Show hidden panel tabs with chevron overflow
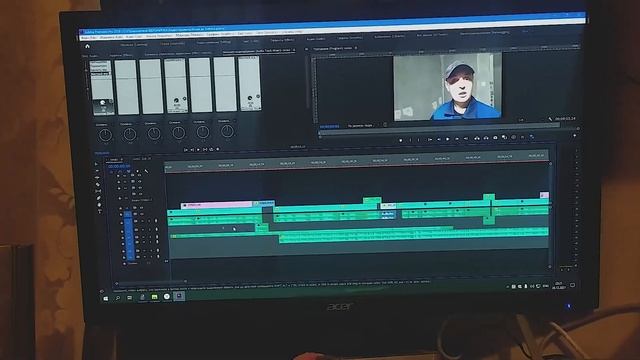Image resolution: width=640 pixels, height=360 pixels. click(x=307, y=50)
